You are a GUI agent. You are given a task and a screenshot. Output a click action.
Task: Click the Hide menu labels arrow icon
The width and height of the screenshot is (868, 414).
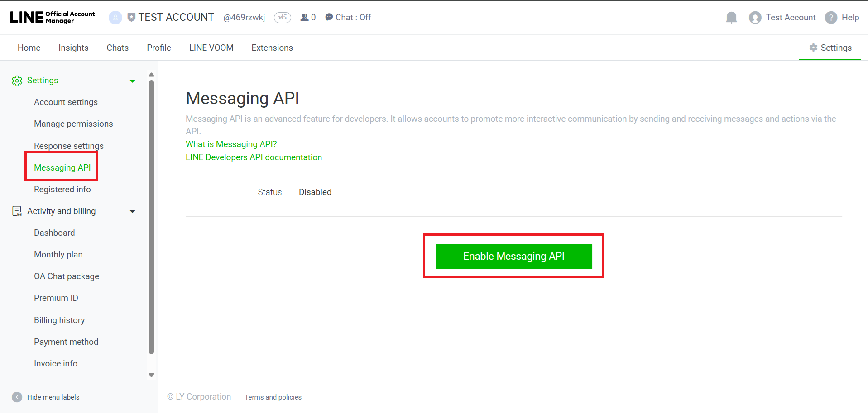point(17,397)
